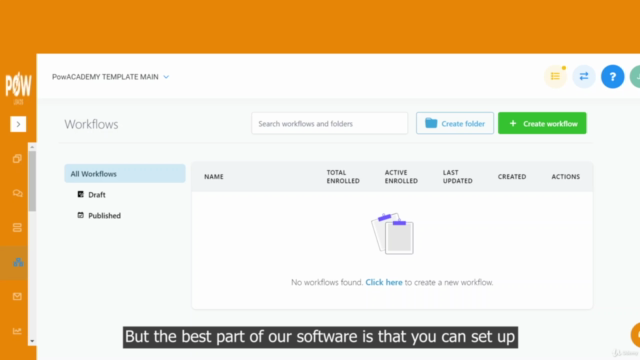Open the conversations chat sidebar icon

(17, 193)
